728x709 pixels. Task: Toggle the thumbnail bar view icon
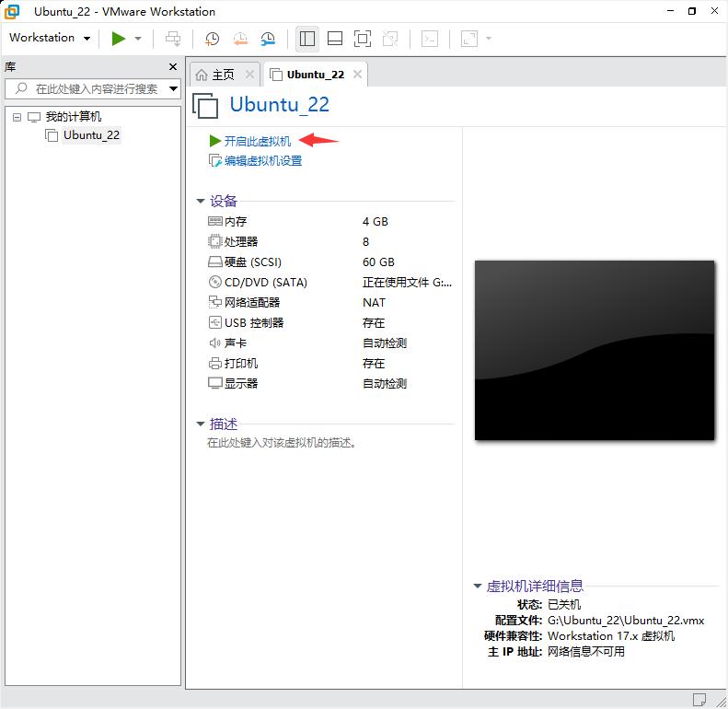[335, 39]
